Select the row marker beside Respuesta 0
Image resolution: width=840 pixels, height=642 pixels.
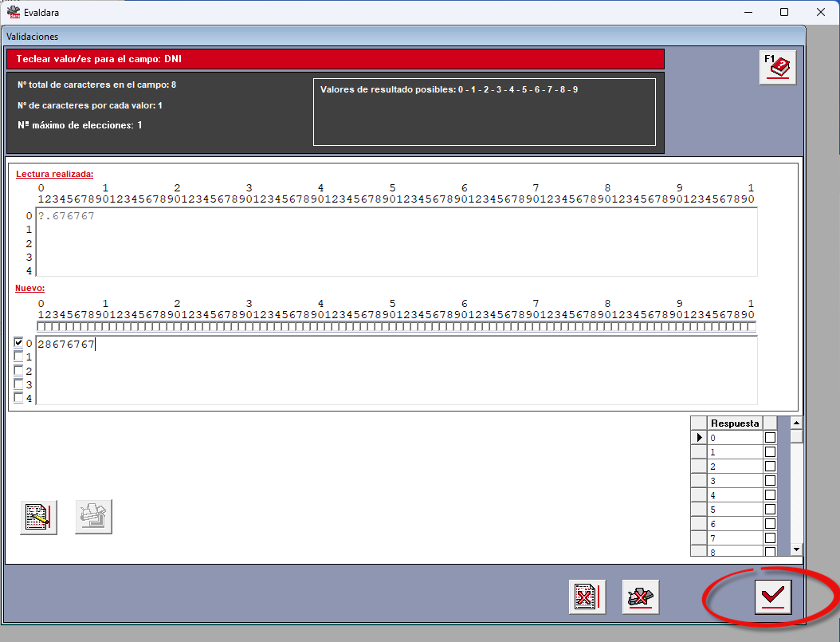[699, 438]
